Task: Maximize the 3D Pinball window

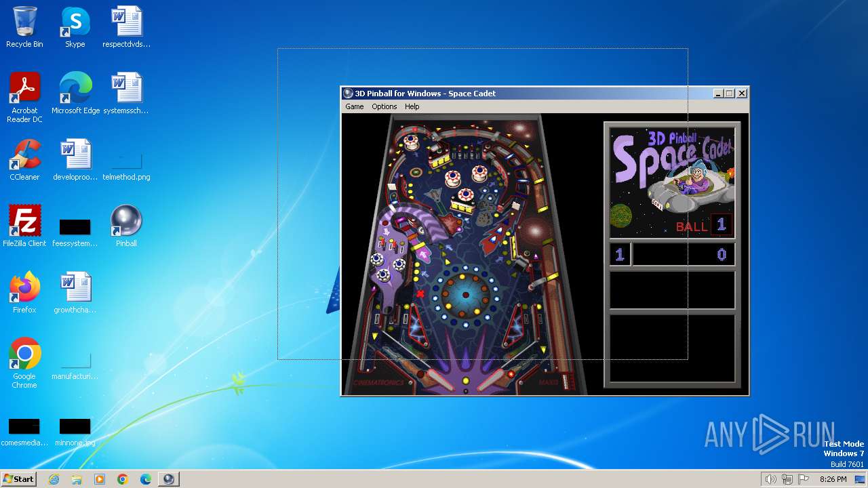Action: [x=730, y=94]
